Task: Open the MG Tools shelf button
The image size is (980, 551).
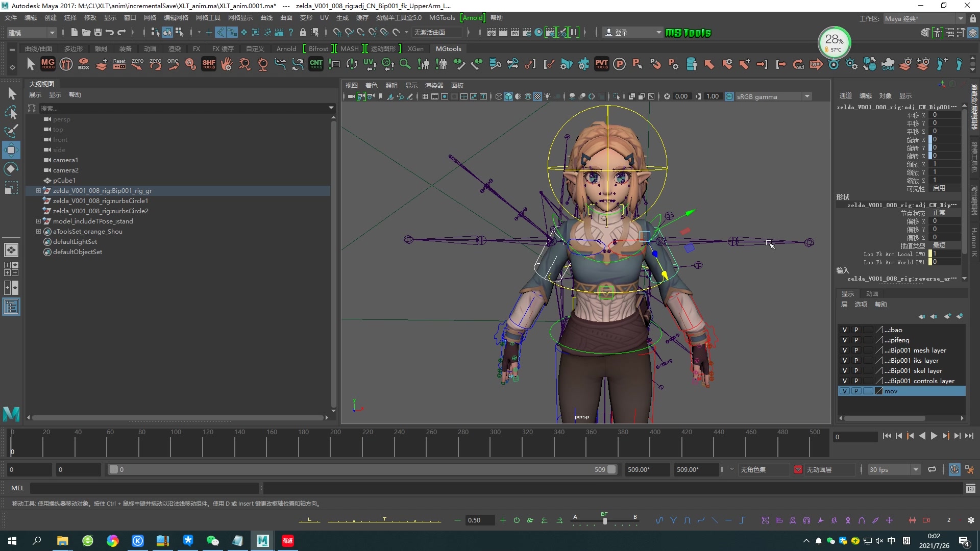Action: (48, 64)
